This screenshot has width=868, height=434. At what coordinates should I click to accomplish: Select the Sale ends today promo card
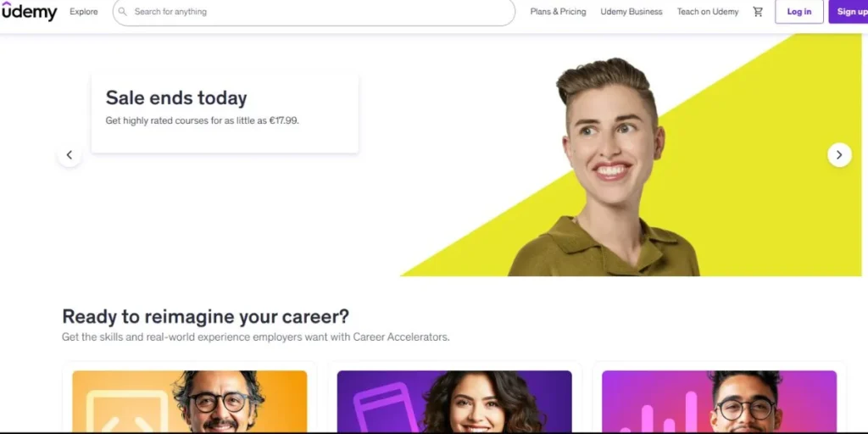[x=225, y=113]
